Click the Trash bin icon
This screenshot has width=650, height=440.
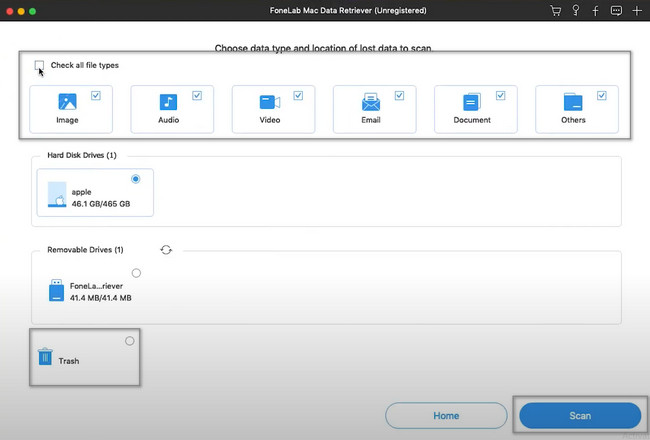pos(45,357)
